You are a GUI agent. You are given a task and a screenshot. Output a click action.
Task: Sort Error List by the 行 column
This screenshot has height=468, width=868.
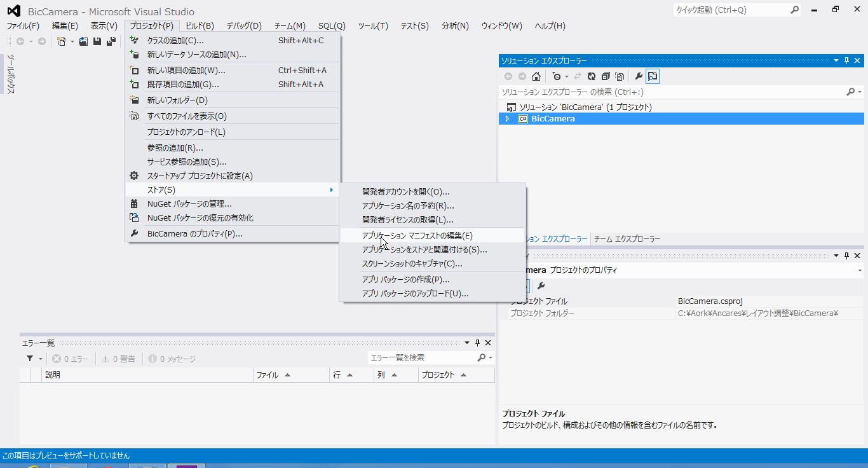(x=351, y=375)
